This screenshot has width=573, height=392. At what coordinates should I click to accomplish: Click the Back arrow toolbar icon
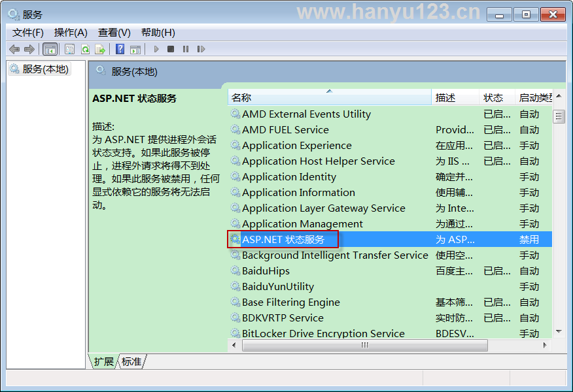(x=14, y=49)
